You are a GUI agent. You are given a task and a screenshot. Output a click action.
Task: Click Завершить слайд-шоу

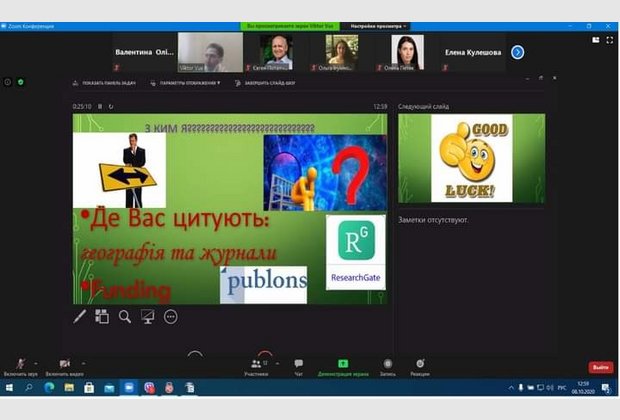click(x=265, y=83)
